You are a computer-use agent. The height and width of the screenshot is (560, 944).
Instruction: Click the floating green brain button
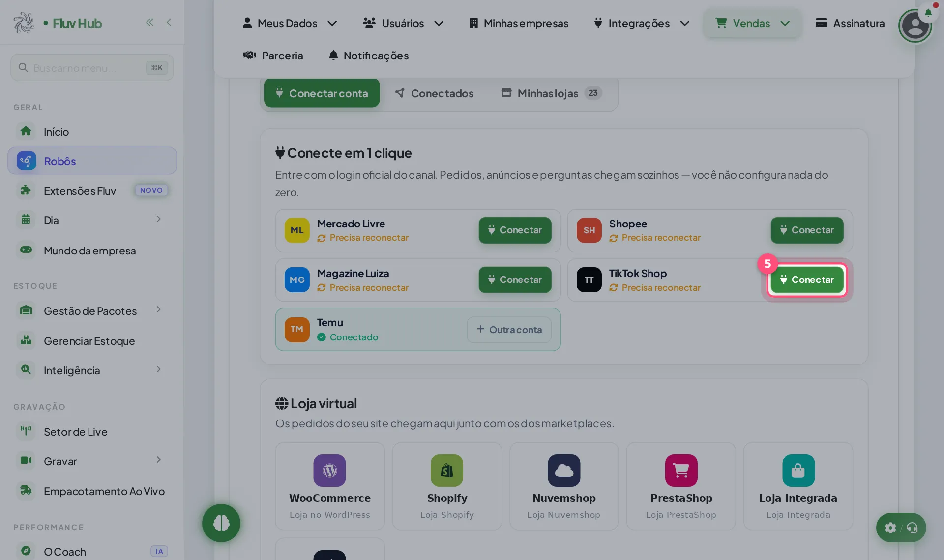[221, 523]
